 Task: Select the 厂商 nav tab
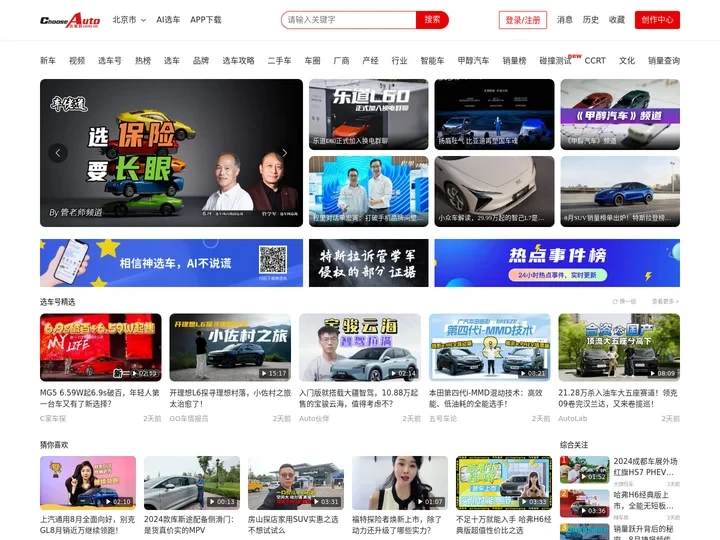(341, 61)
